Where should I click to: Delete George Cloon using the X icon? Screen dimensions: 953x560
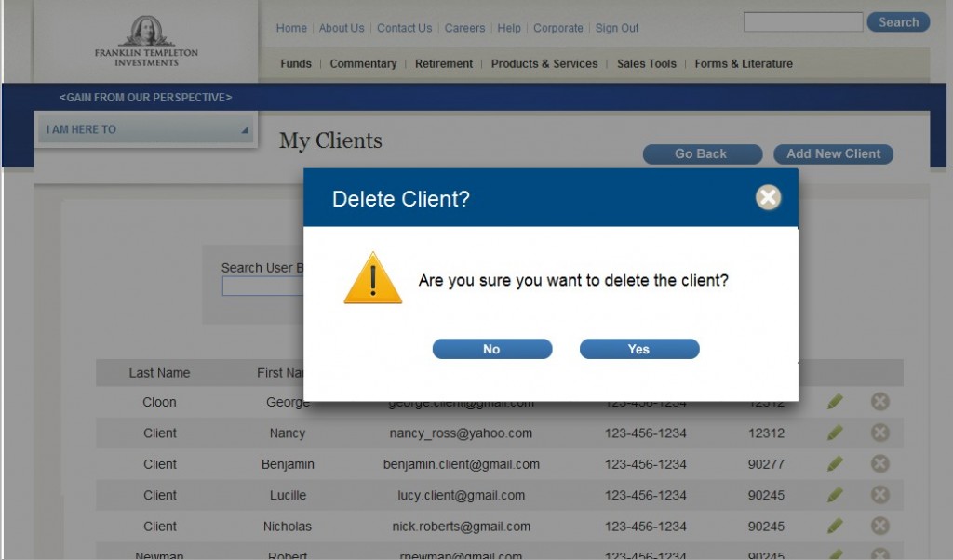coord(880,402)
